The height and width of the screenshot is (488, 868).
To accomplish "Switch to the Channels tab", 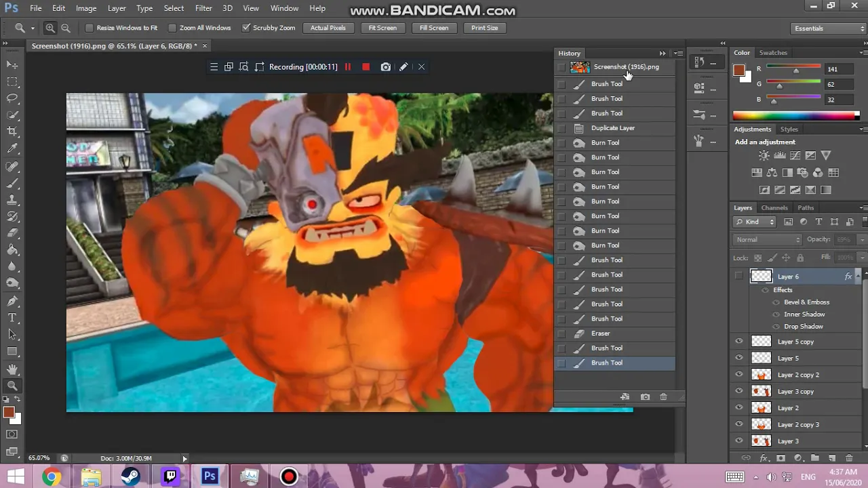I will (774, 207).
